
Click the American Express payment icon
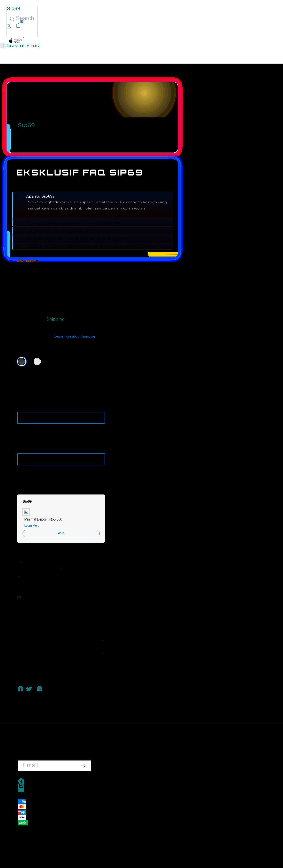click(22, 801)
